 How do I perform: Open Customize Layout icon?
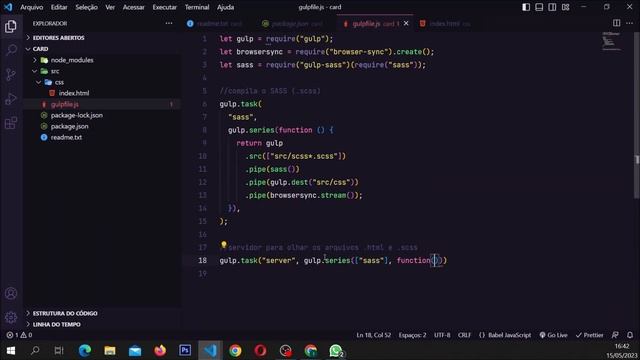[565, 7]
